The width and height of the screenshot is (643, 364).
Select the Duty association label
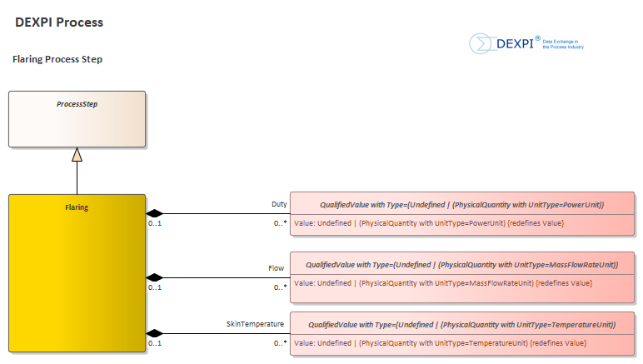pyautogui.click(x=279, y=203)
